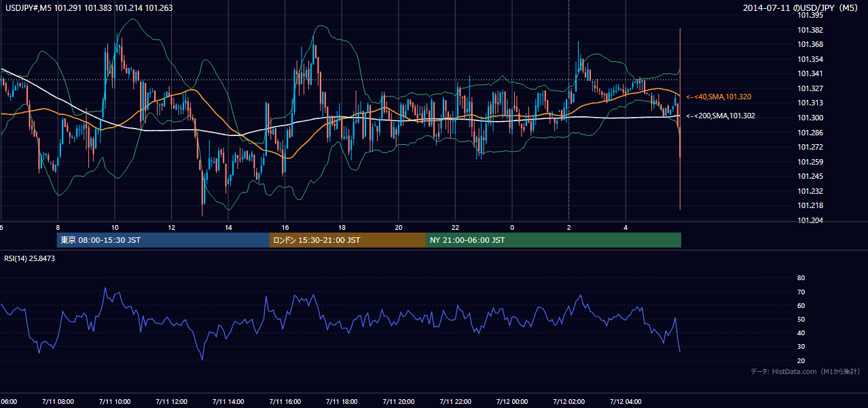Click the NY 21:00-06:00 JST session bar
The height and width of the screenshot is (408, 868).
click(x=554, y=240)
